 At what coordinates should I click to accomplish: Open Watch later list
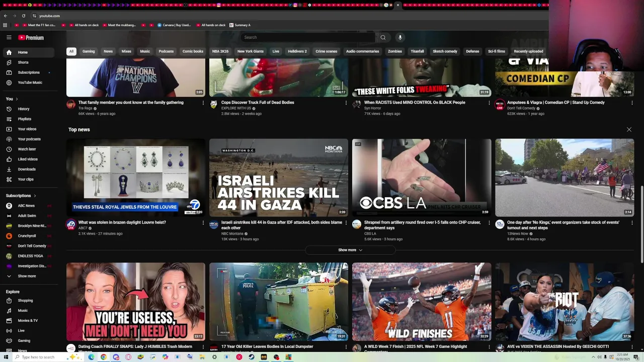click(28, 149)
